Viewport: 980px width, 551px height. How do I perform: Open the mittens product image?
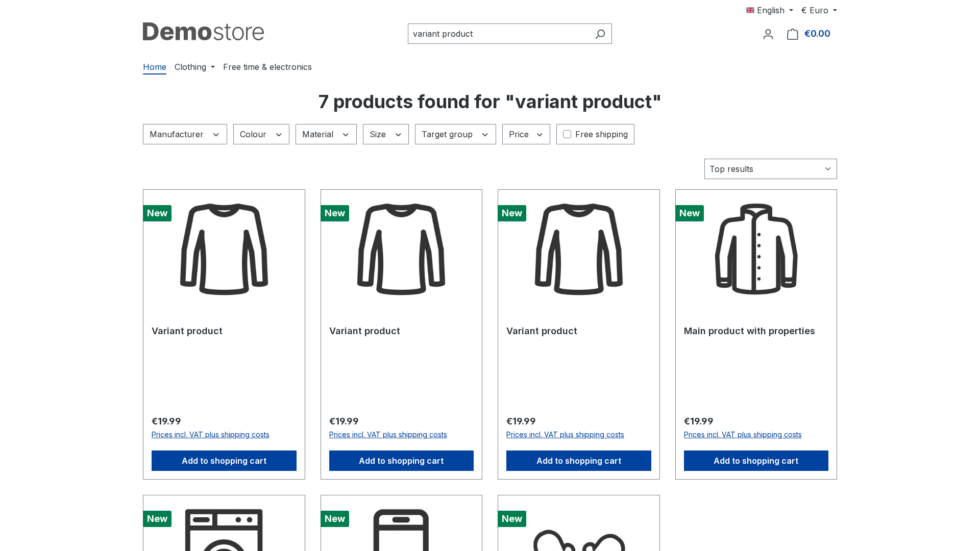click(x=579, y=540)
